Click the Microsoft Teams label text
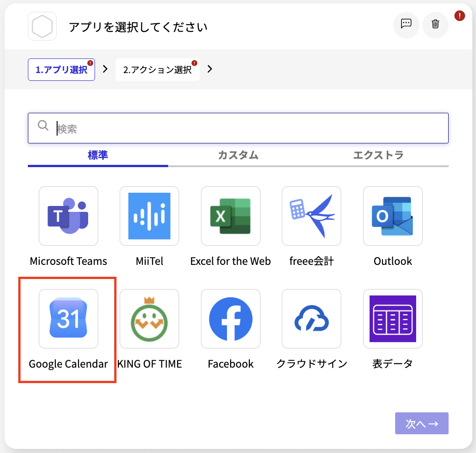This screenshot has height=453, width=476. click(x=69, y=261)
